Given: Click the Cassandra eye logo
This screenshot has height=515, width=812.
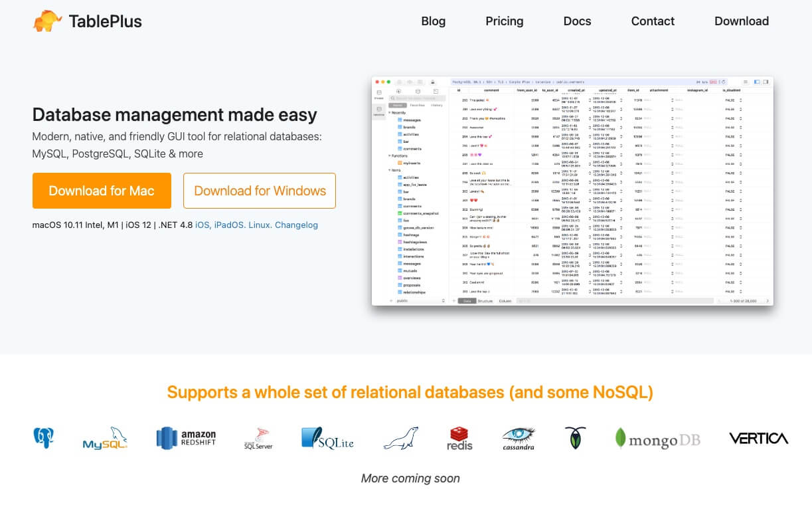Looking at the screenshot, I should coord(519,439).
